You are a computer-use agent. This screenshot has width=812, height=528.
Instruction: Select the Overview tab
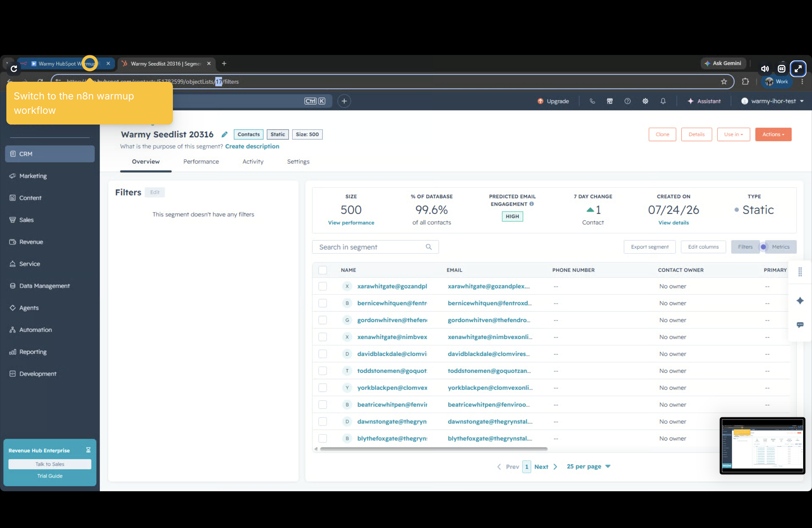[x=146, y=162]
